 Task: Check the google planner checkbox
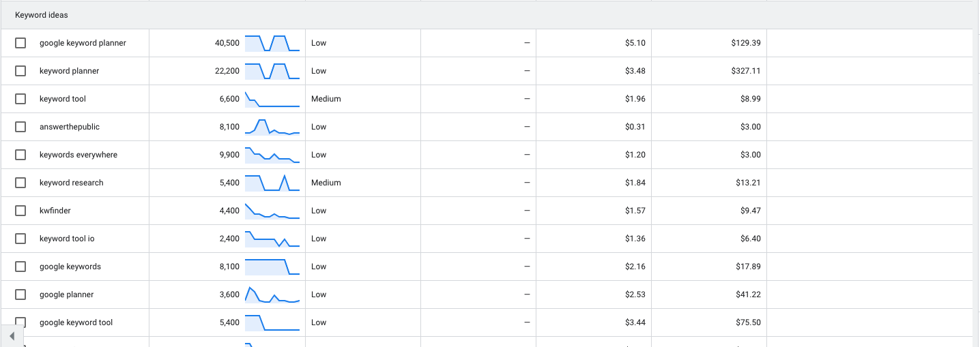pos(20,295)
